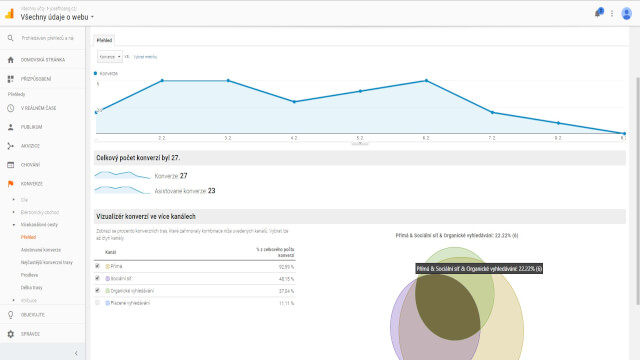Select the Přehled tab
640x360 pixels.
104,40
